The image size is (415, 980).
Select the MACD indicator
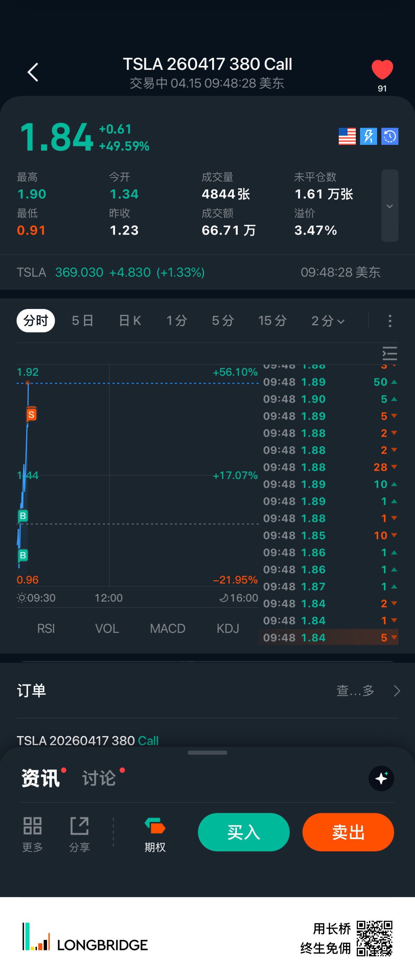(x=167, y=629)
